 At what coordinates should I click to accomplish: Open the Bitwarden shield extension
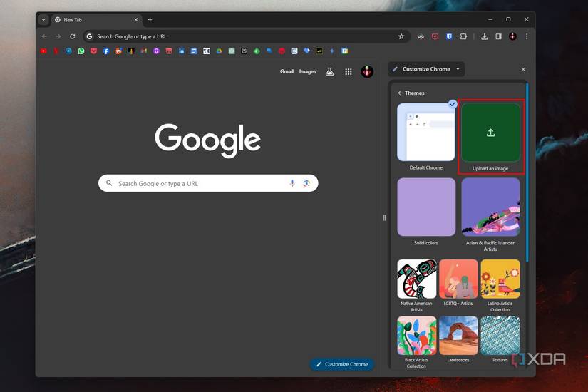click(449, 36)
